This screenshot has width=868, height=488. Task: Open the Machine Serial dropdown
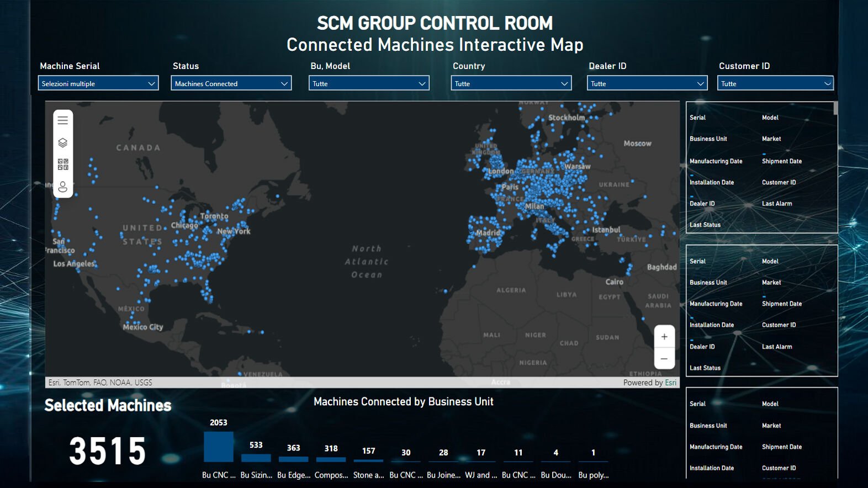point(98,83)
